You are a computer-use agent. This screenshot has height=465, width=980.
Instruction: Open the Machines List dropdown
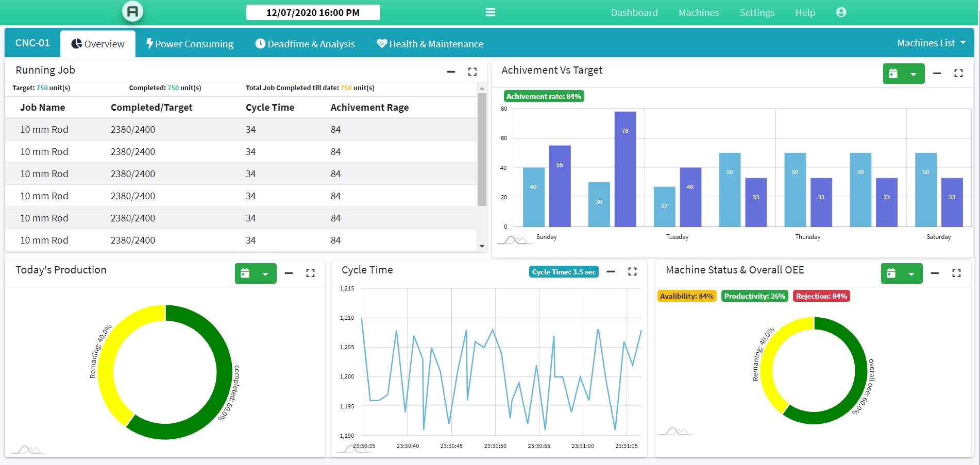(x=931, y=43)
